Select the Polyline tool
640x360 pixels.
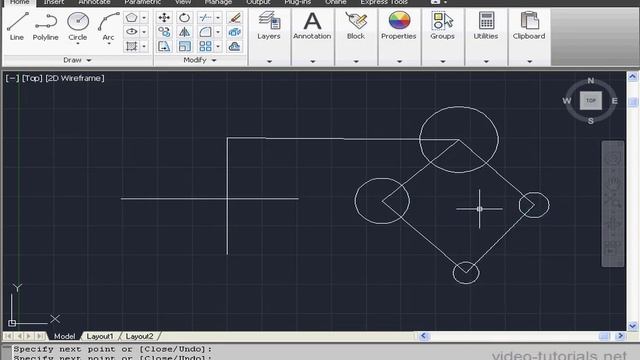click(x=45, y=26)
